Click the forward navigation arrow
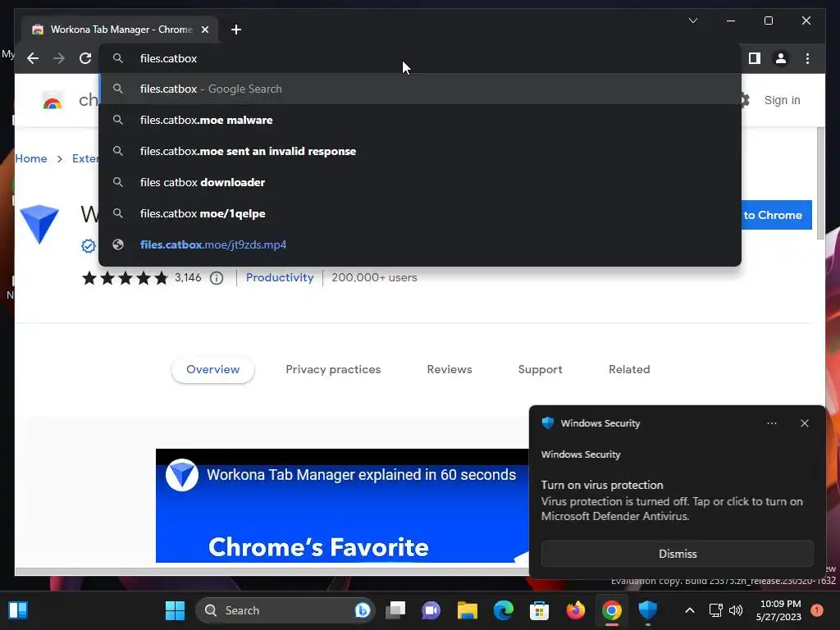Viewport: 840px width, 630px height. [x=59, y=58]
